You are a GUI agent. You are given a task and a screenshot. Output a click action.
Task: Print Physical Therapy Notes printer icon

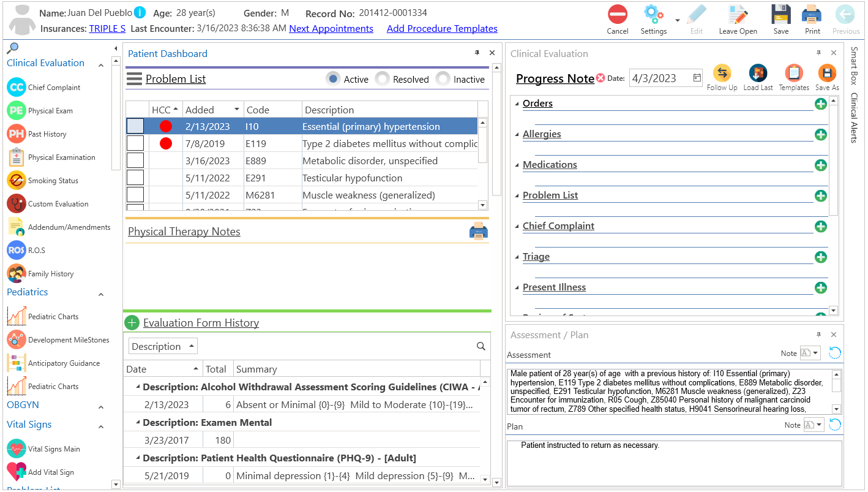pos(479,231)
